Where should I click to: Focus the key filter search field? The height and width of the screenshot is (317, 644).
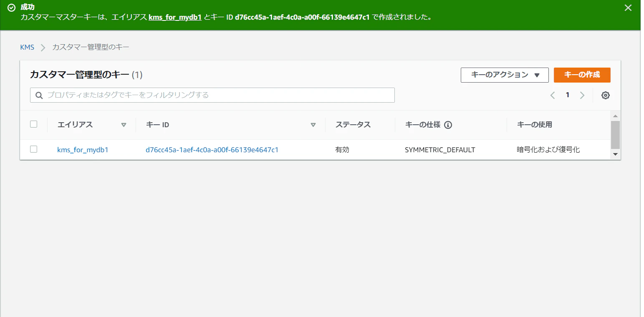212,95
